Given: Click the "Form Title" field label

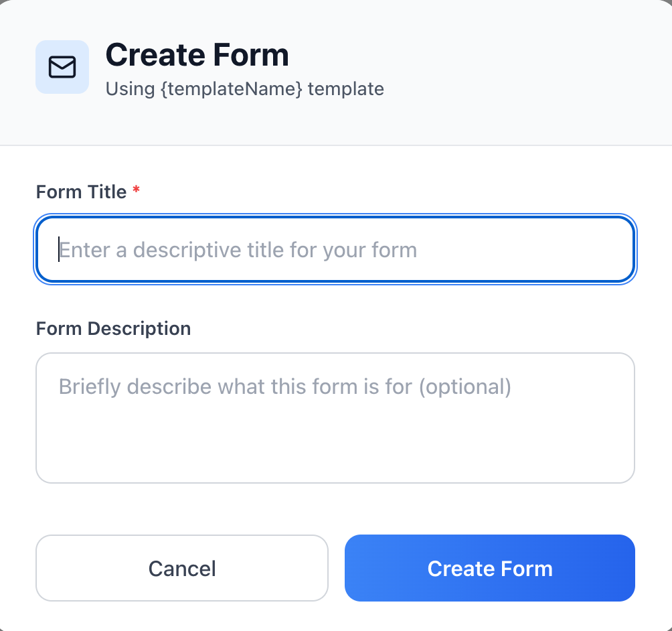Looking at the screenshot, I should pos(81,192).
